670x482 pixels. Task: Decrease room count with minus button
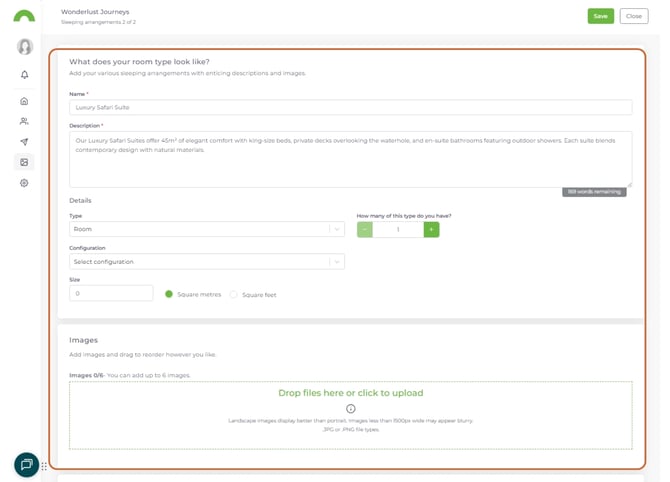(365, 229)
